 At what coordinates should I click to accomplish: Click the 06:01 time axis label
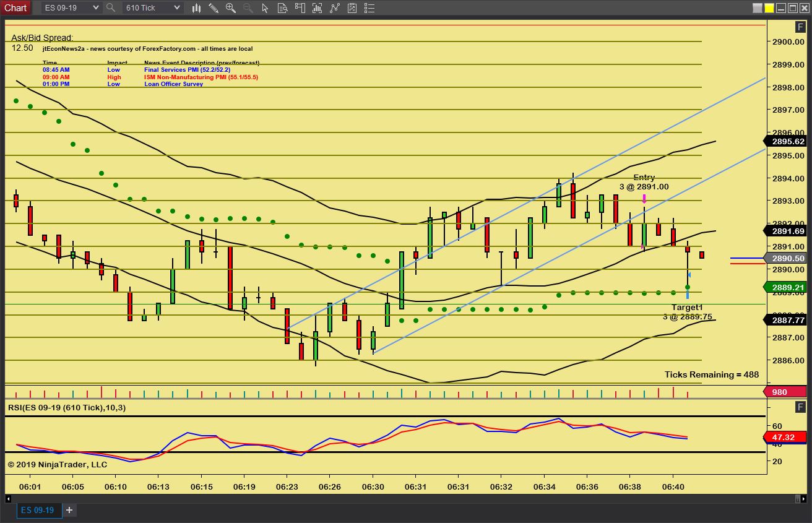click(x=30, y=487)
